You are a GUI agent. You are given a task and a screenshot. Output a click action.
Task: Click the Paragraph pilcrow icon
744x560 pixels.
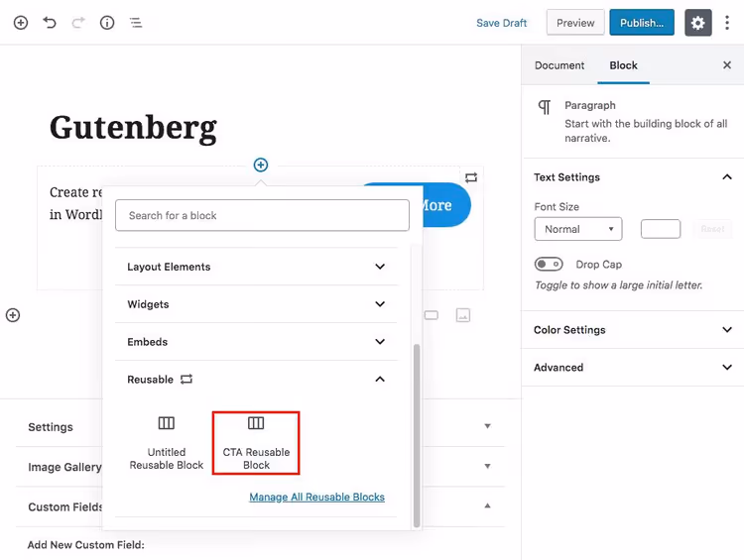coord(545,107)
